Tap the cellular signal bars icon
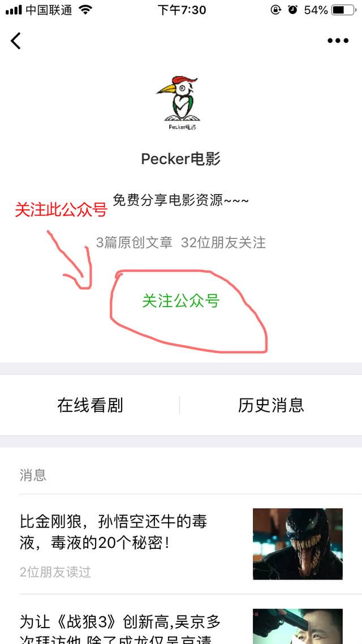The height and width of the screenshot is (644, 362). 14,10
